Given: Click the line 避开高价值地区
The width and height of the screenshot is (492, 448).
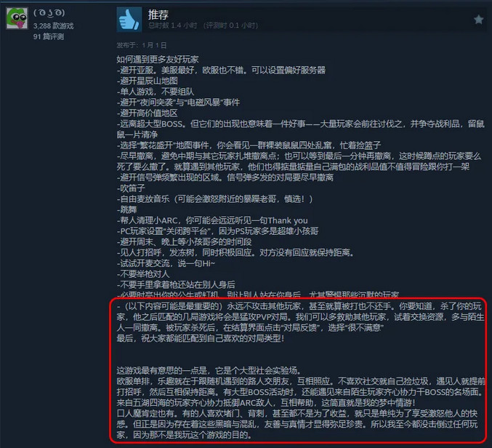Looking at the screenshot, I should (x=147, y=113).
